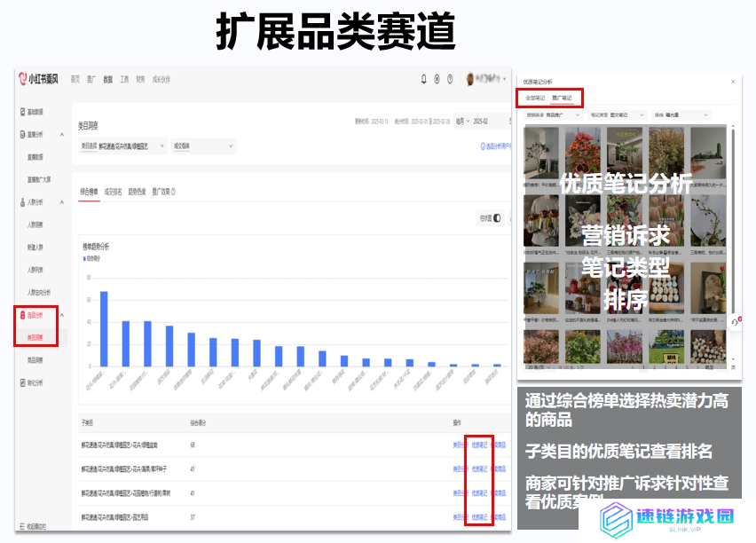Click the help question-mark icon in header
Screen dimensions: 756x543
pos(450,79)
